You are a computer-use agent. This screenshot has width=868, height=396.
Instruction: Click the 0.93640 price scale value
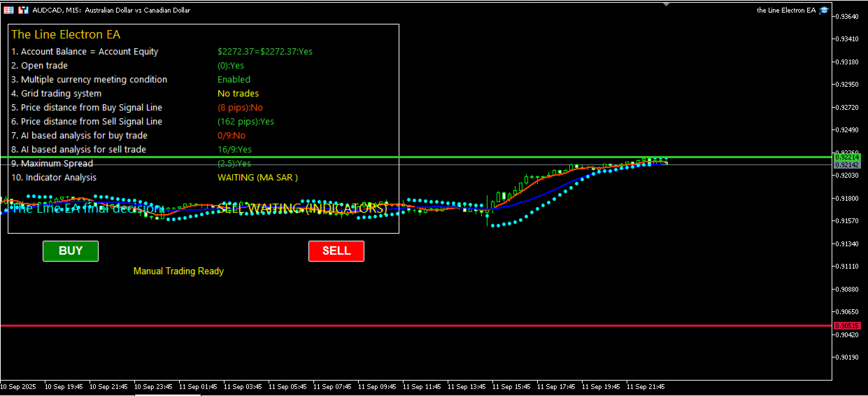848,17
